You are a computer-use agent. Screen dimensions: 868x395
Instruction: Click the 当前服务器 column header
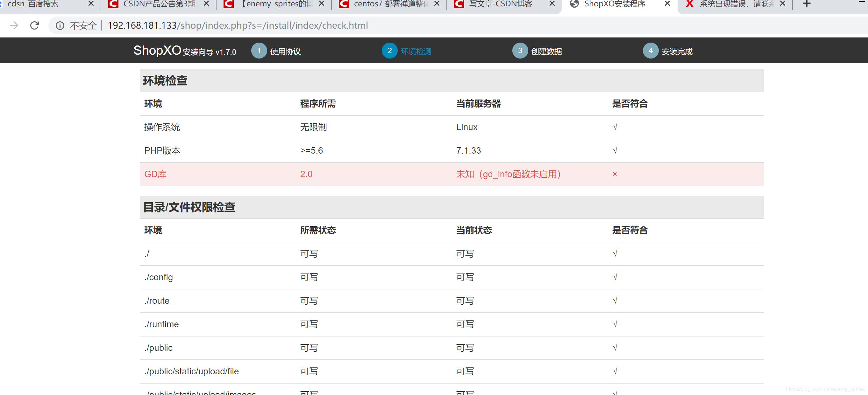pos(479,104)
